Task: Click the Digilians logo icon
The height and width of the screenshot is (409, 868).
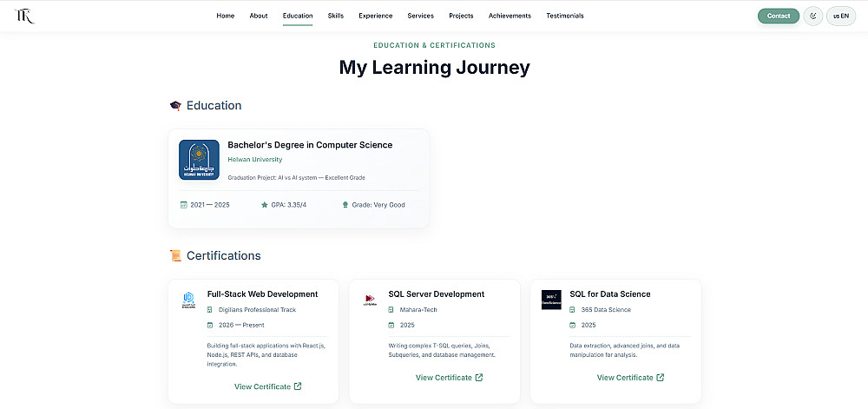Action: (188, 300)
